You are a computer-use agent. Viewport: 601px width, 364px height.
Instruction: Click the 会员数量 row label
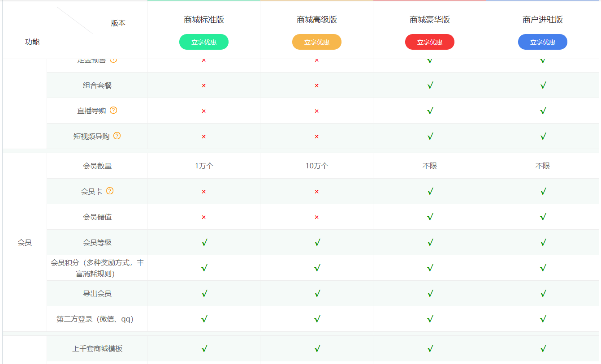[x=97, y=166]
